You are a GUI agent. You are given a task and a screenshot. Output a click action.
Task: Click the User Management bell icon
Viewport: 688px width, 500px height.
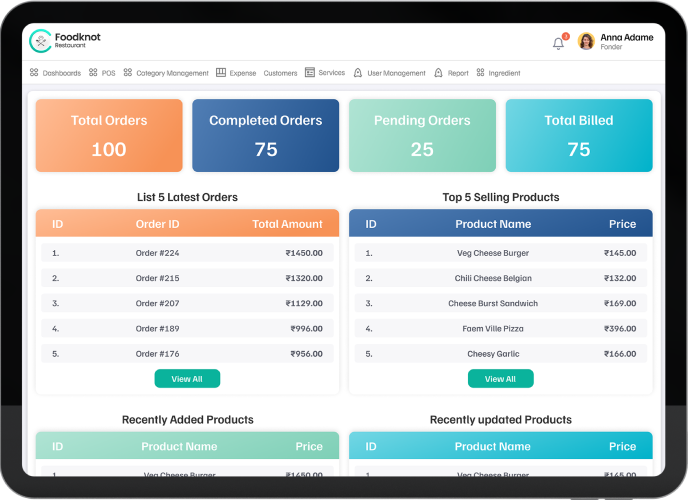[x=358, y=73]
